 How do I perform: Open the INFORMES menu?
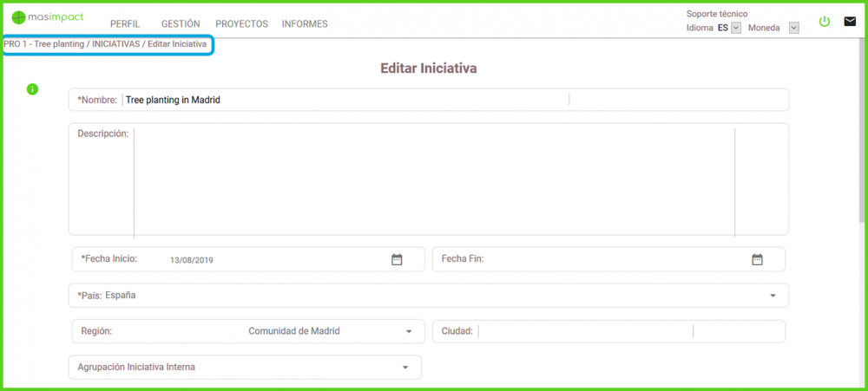[305, 24]
